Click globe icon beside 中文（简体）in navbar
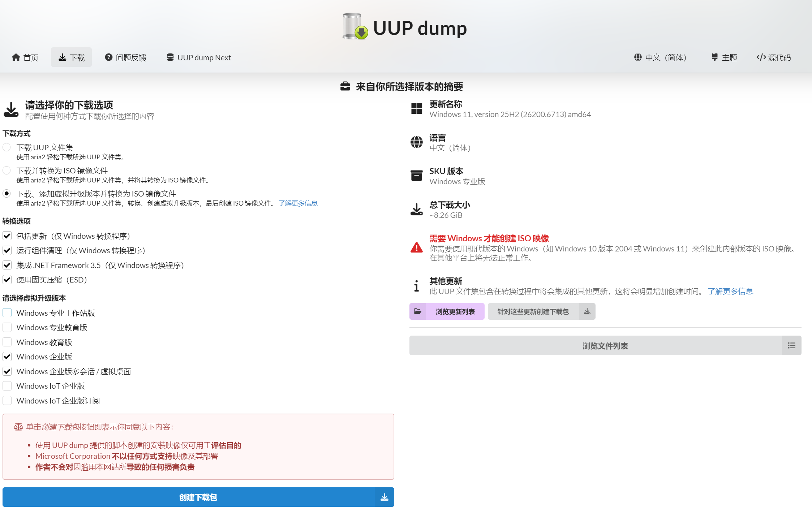This screenshot has width=812, height=509. pos(638,57)
